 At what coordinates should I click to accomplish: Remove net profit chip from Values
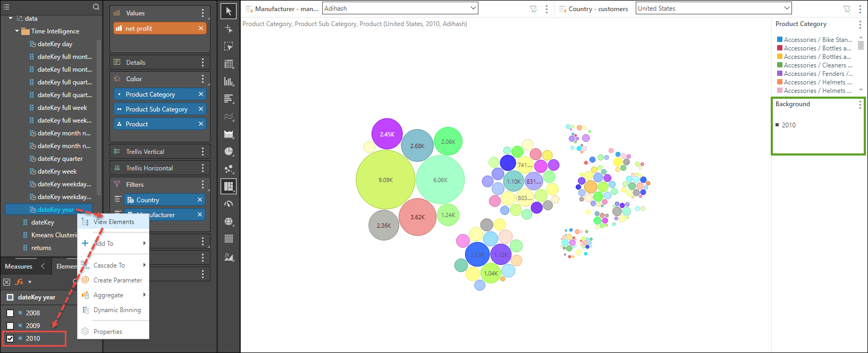coord(201,28)
